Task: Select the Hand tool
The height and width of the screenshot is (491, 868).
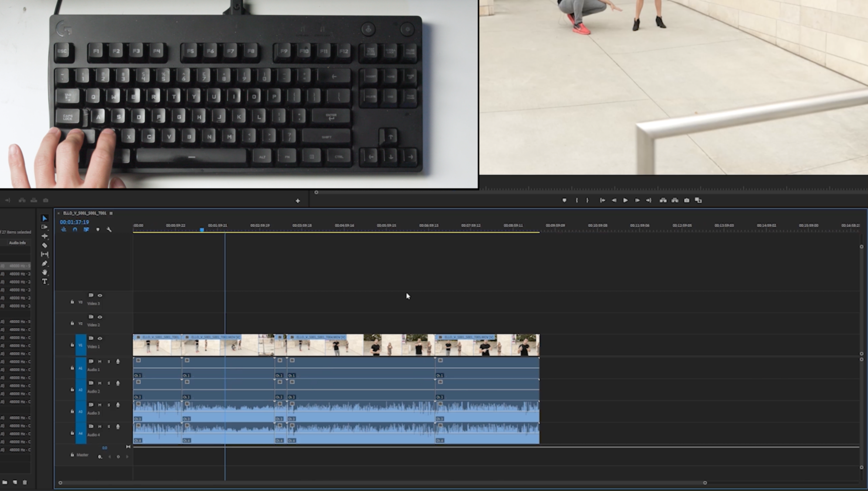Action: coord(45,272)
